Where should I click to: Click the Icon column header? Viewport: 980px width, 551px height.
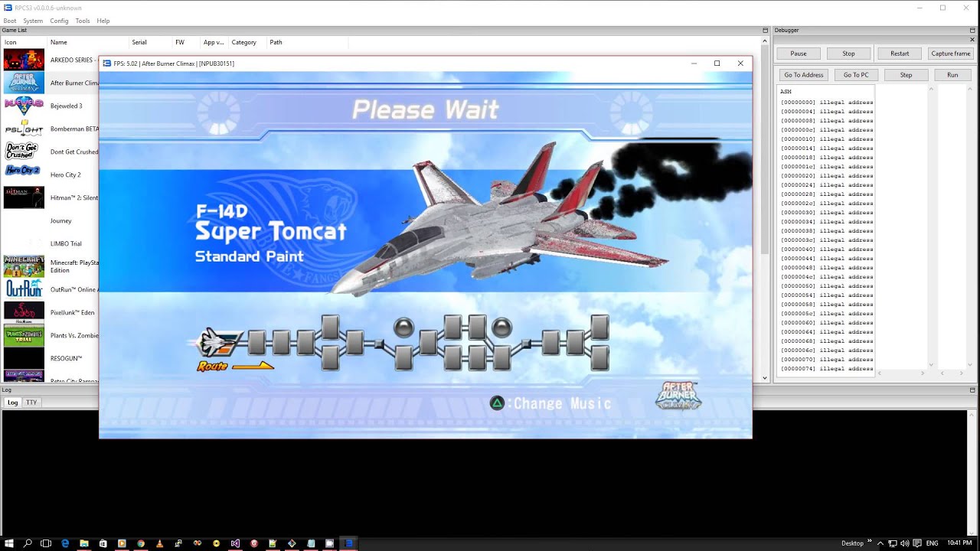pos(24,42)
